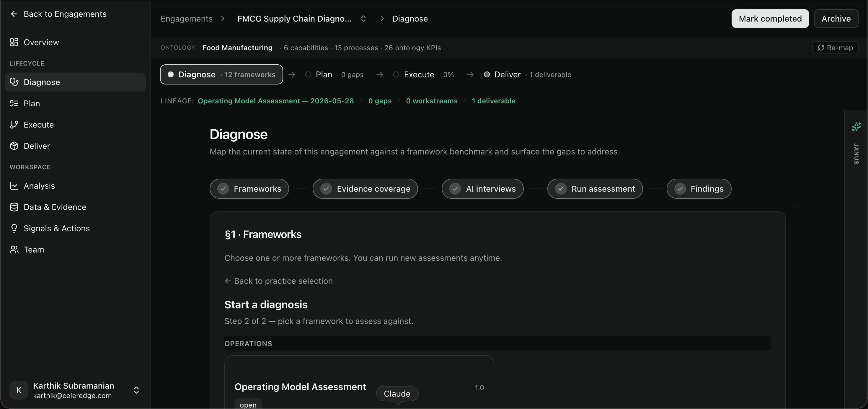Click the back arrow icon beside Back to Engagements

tap(14, 14)
